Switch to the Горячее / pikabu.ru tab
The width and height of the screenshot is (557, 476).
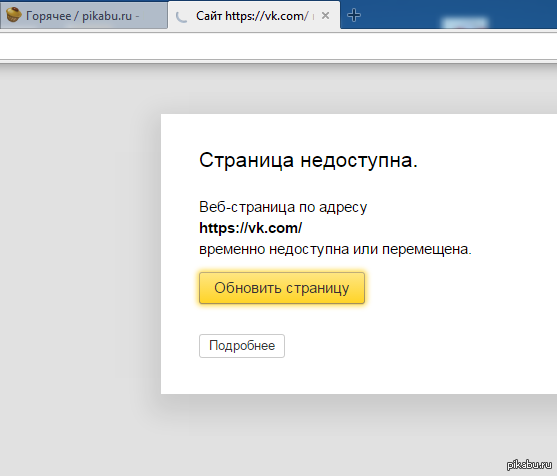tap(83, 16)
